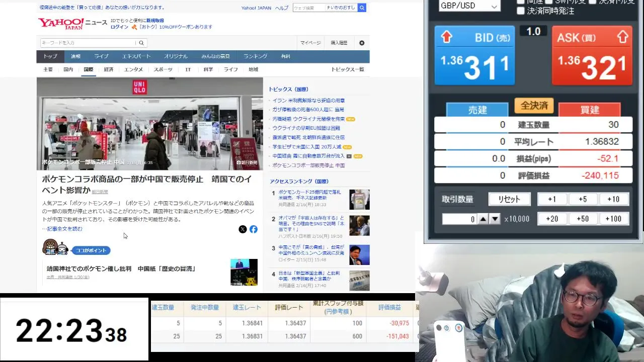Image resolution: width=644 pixels, height=362 pixels.
Task: Click the trade quantity input field
Action: (459, 219)
